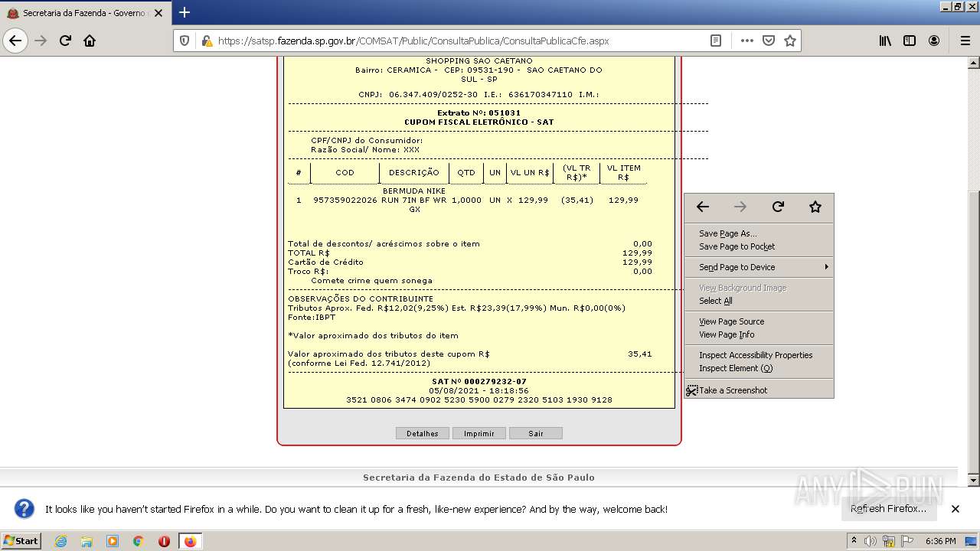Open Firefox Account icon

tap(934, 41)
